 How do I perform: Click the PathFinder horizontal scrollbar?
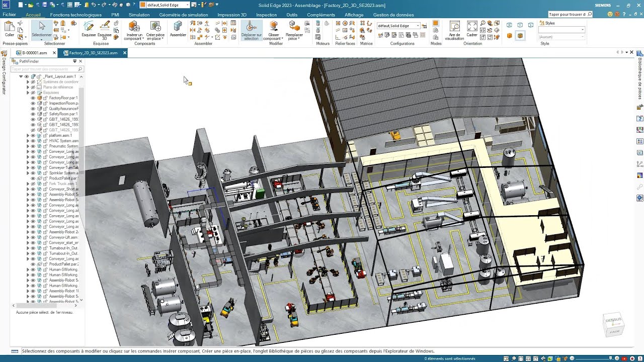pyautogui.click(x=44, y=305)
